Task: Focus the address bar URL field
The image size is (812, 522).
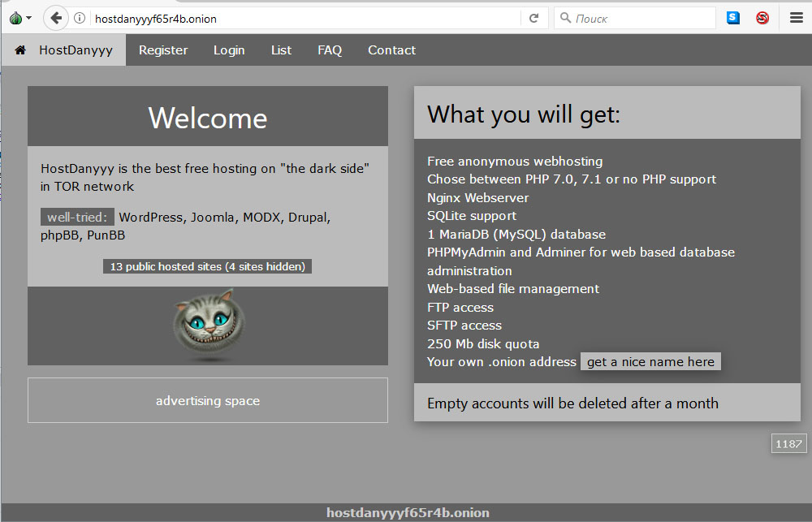Action: [300, 18]
